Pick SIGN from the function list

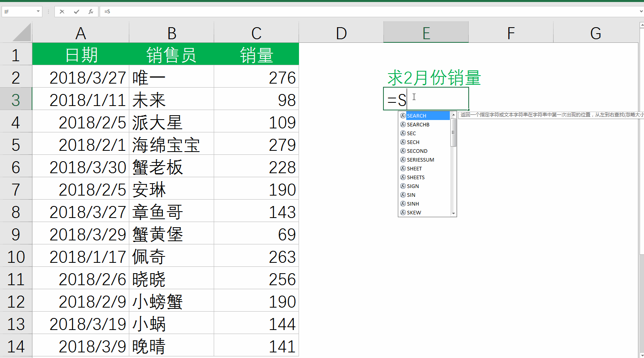[425, 186]
